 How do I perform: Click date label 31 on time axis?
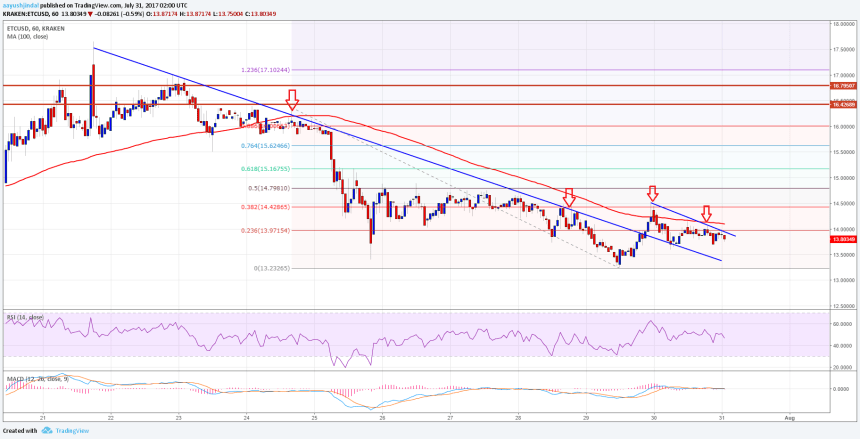(722, 417)
